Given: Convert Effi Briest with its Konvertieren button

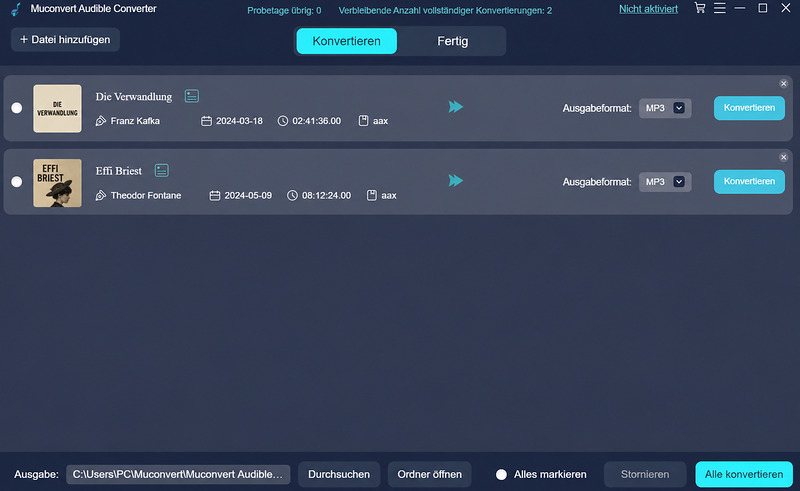Looking at the screenshot, I should coord(749,181).
